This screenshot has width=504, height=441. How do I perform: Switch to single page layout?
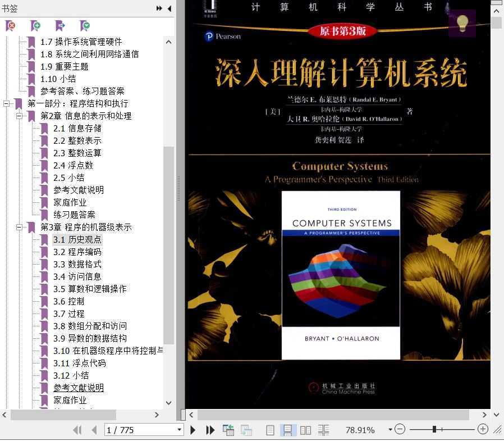tap(271, 430)
